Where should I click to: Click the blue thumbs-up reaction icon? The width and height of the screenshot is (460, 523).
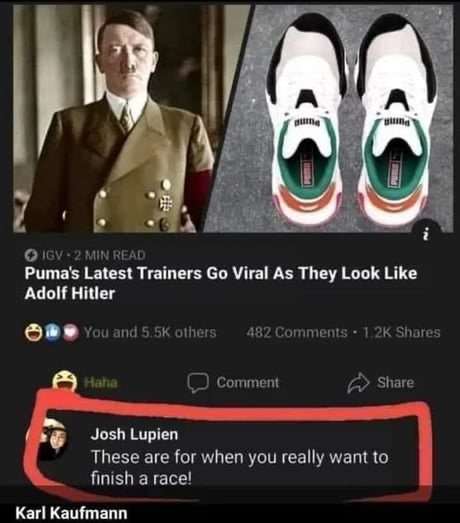click(52, 333)
